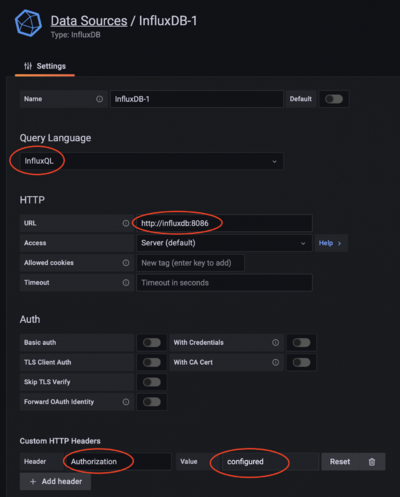
Task: Open the Data Sources breadcrumb link
Action: click(89, 21)
